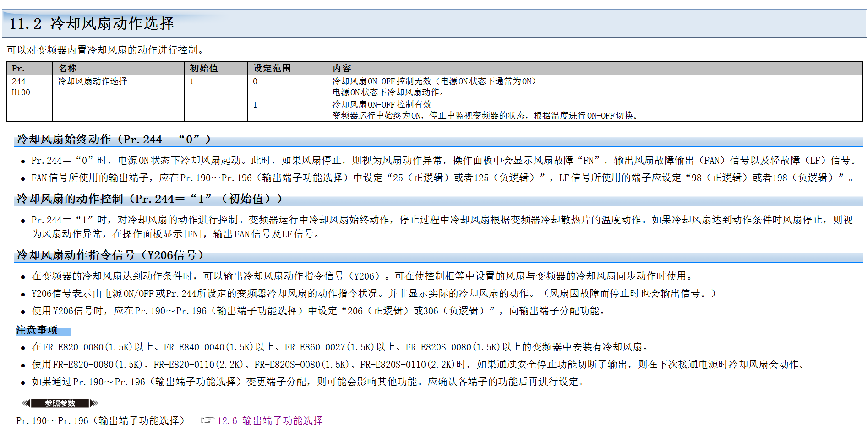Click the Pr.190～Pr.196 reference text at bottom
The width and height of the screenshot is (868, 442).
(100, 421)
